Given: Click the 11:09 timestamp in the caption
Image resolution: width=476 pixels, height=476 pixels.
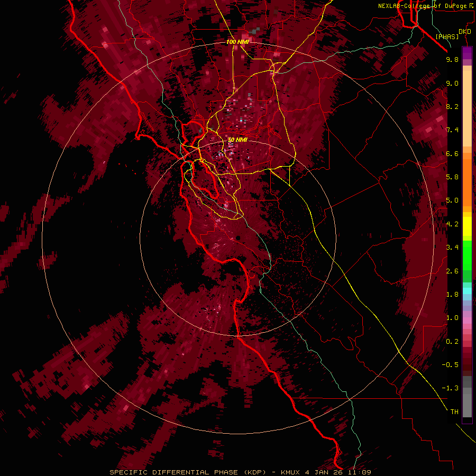Looking at the screenshot, I should point(360,472).
